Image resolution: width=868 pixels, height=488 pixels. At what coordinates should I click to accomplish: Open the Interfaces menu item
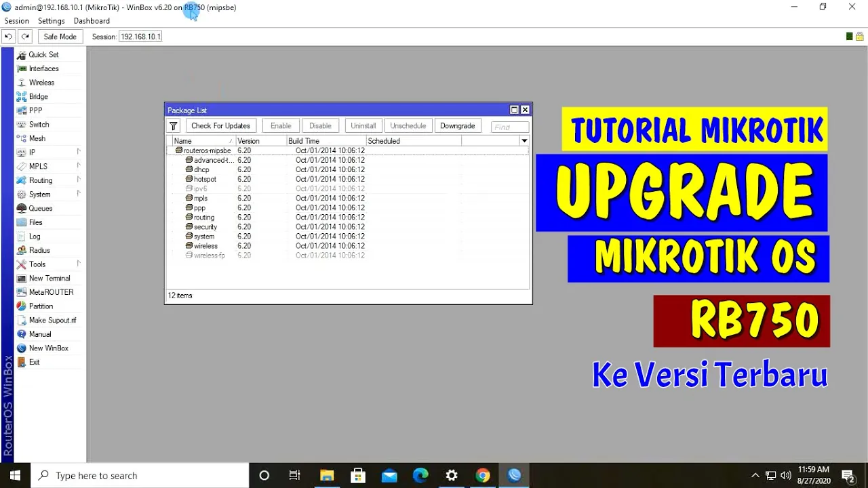pos(43,68)
